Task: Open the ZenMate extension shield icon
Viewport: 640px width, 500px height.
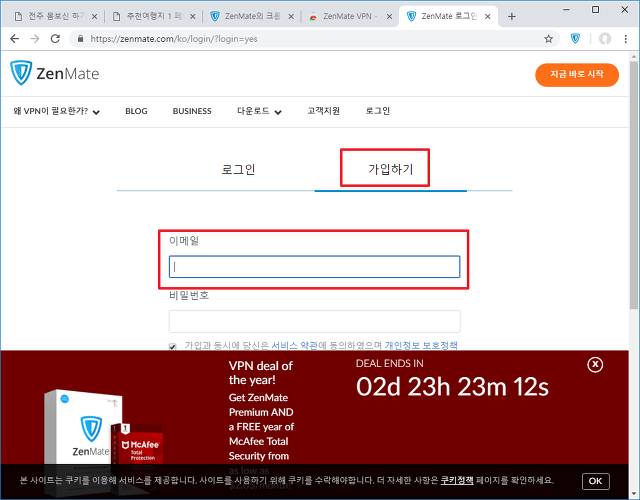Action: pyautogui.click(x=575, y=39)
